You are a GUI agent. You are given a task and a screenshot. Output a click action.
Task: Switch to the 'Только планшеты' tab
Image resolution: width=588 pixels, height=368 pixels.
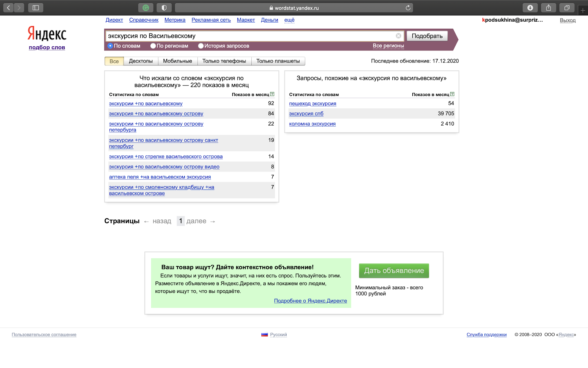click(278, 61)
